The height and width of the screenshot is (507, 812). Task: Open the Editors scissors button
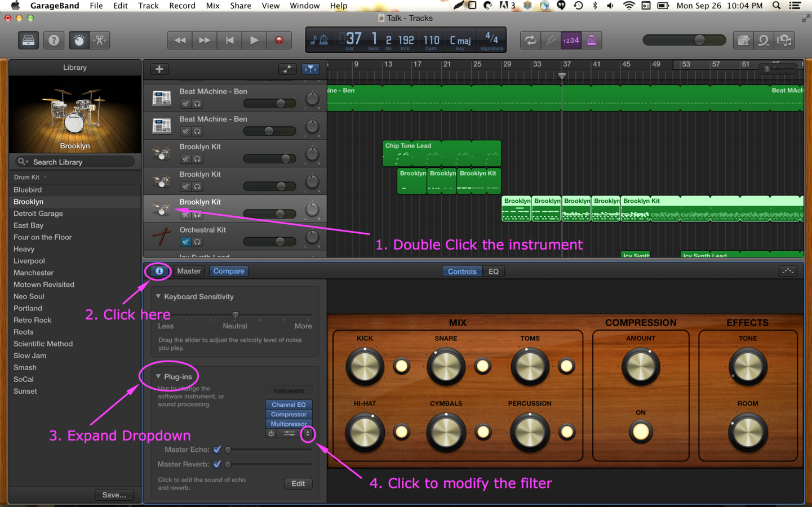coord(100,41)
